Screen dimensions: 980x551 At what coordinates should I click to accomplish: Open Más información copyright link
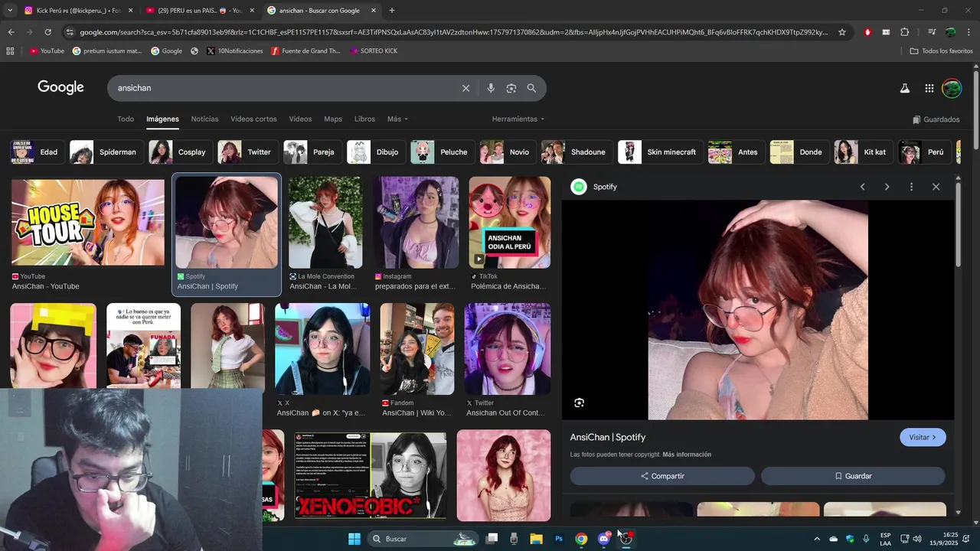coord(687,455)
